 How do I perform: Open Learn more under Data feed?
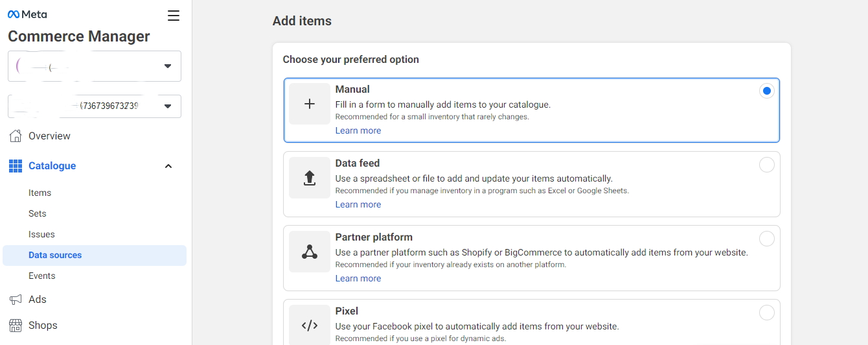[x=358, y=204]
